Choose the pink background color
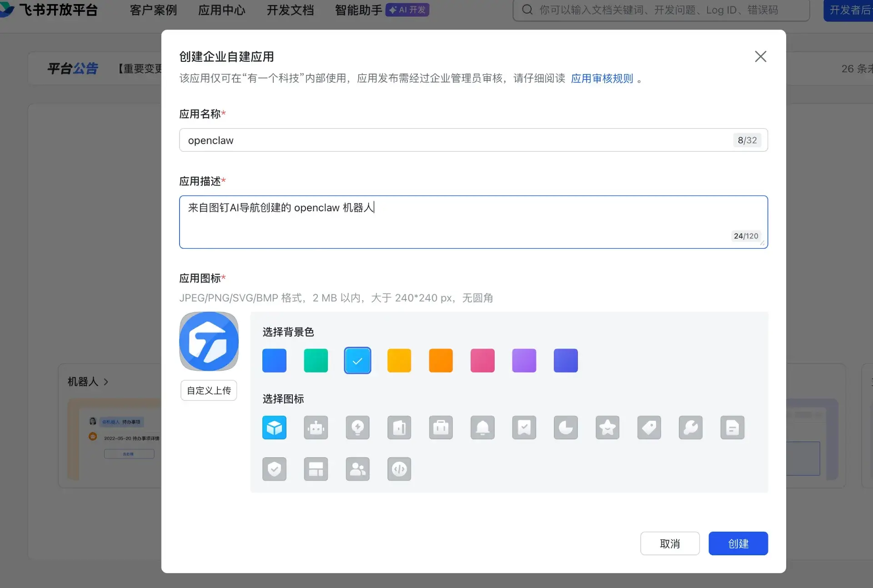Image resolution: width=873 pixels, height=588 pixels. pos(482,361)
